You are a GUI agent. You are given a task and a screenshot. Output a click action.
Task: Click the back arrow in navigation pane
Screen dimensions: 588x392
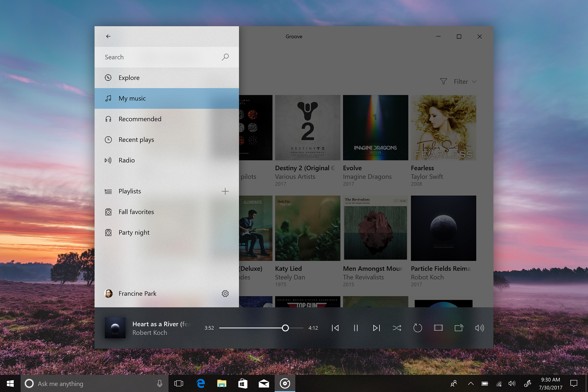point(108,37)
